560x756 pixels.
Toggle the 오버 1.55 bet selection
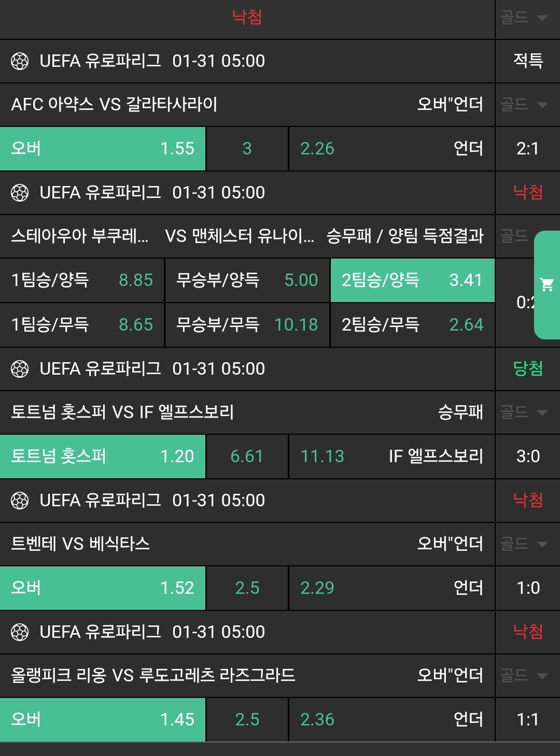point(103,149)
